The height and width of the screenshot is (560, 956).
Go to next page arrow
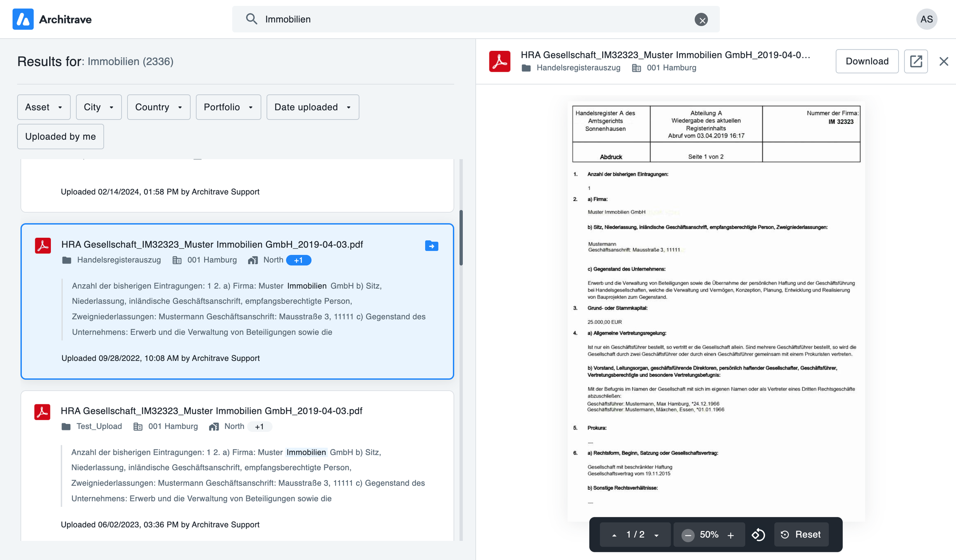(x=656, y=535)
